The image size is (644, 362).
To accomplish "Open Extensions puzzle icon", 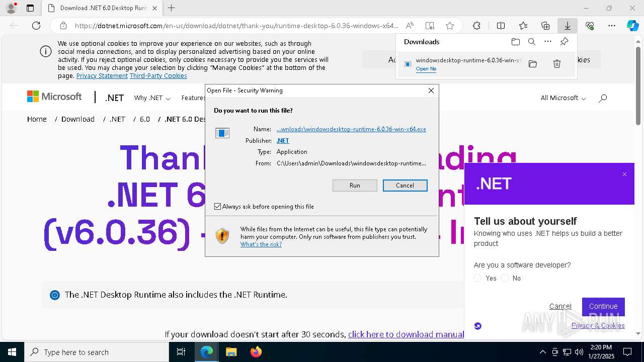I will tap(476, 26).
